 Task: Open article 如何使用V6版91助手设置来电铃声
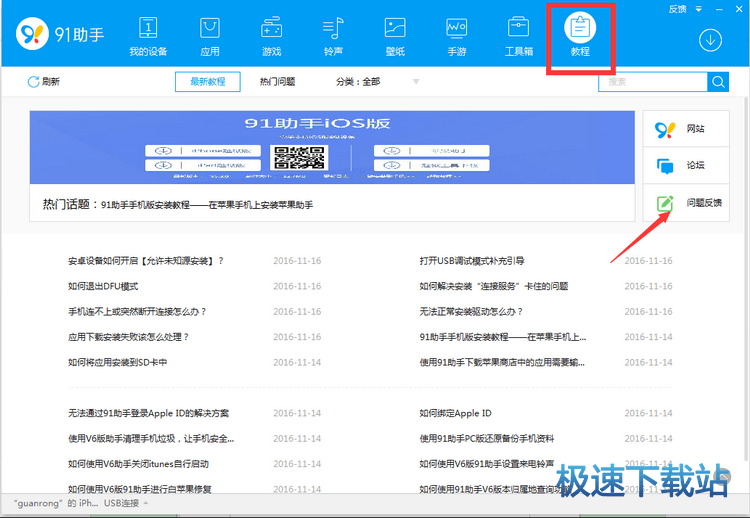click(486, 463)
